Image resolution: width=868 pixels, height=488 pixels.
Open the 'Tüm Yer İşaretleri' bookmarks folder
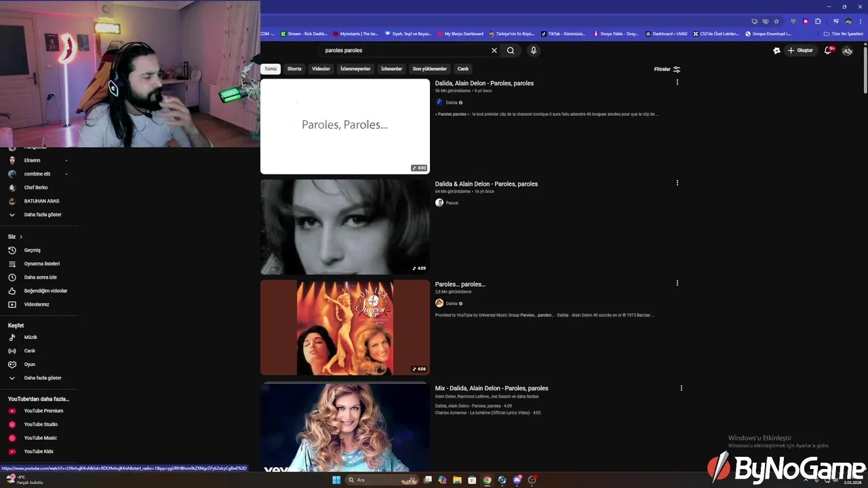pyautogui.click(x=843, y=34)
